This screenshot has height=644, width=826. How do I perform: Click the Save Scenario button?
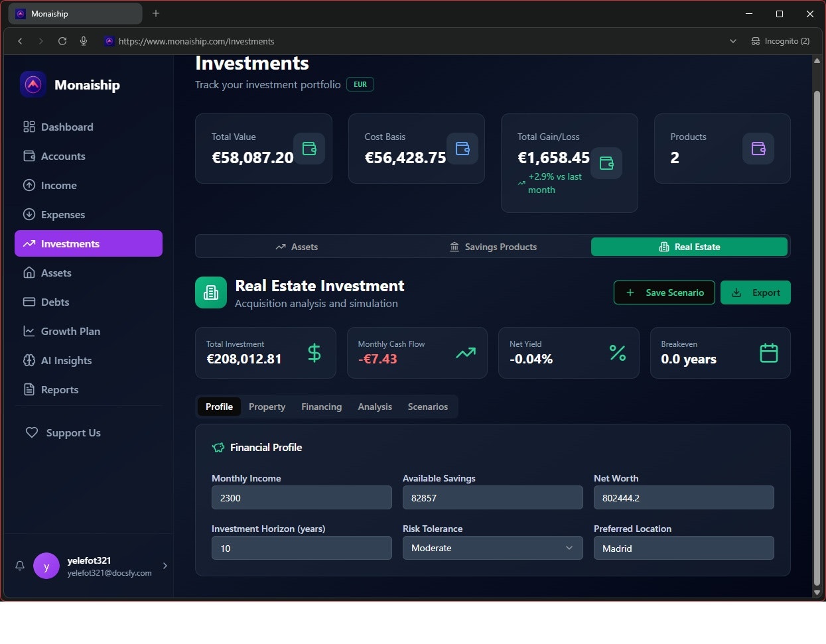point(664,292)
